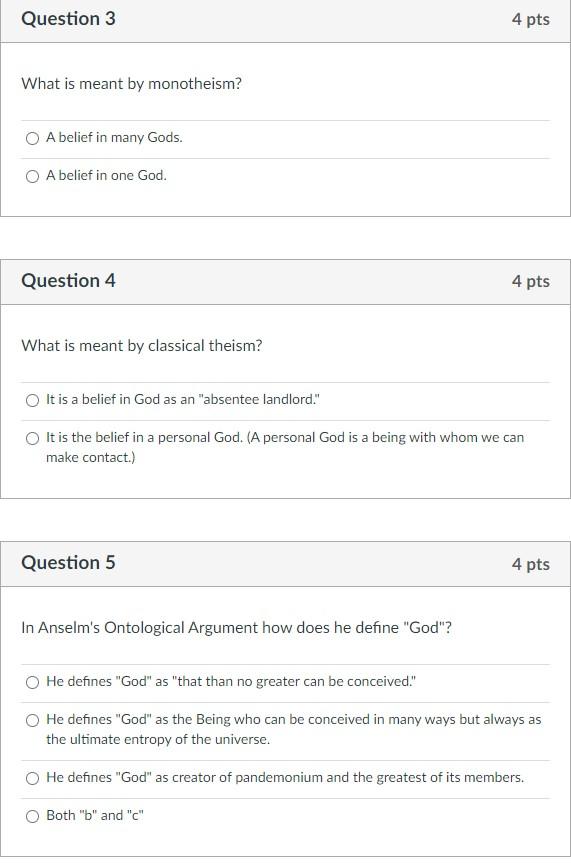
Task: Select the radio button for "A belief in one God"
Action: 32,176
